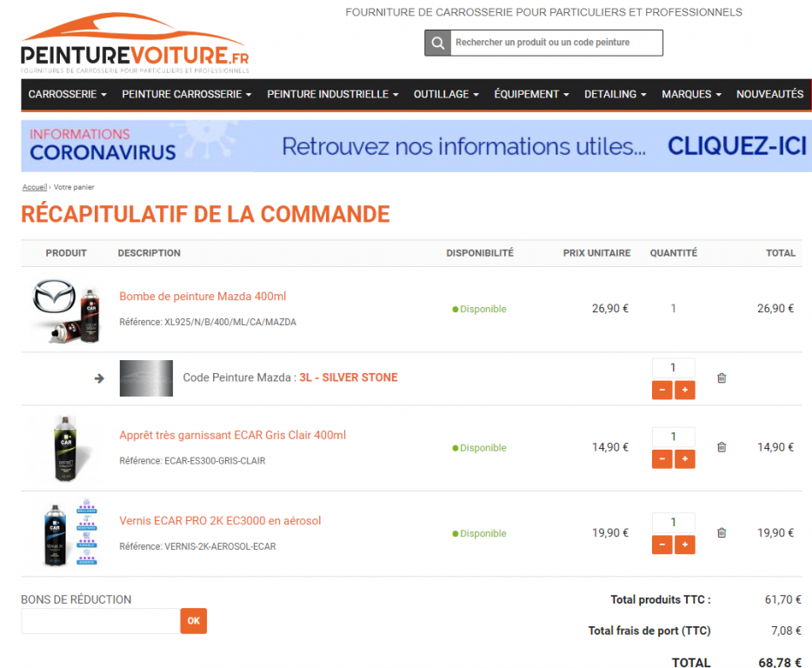The width and height of the screenshot is (812, 668).
Task: Select reference VERNIS-2K-AEROSOL-ECAR text
Action: pos(220,547)
